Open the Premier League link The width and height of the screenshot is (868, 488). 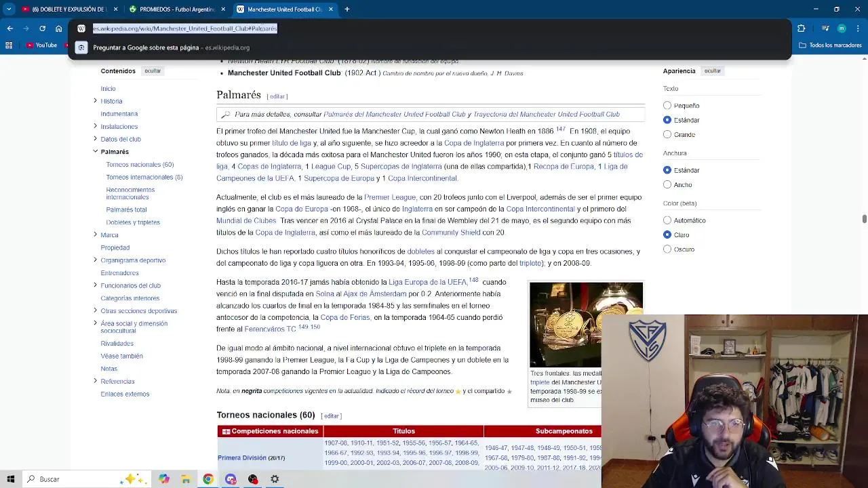[390, 197]
